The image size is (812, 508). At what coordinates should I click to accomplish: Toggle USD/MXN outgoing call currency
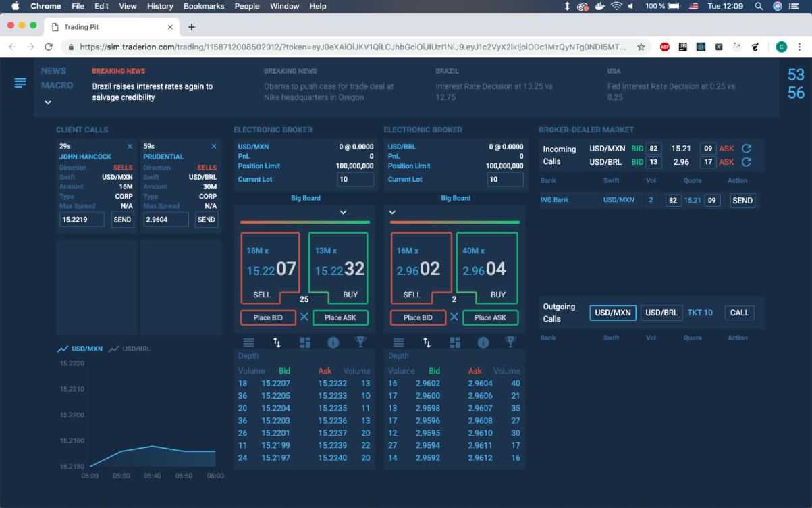(x=612, y=313)
